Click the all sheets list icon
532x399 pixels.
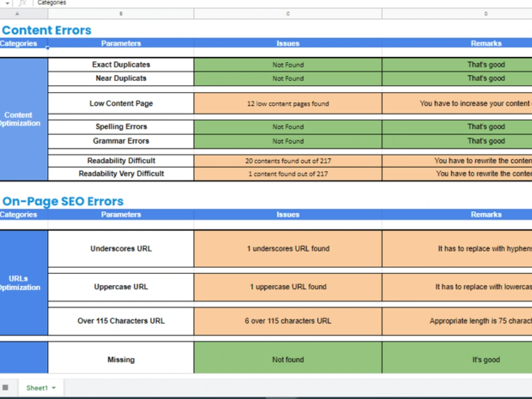pos(5,387)
